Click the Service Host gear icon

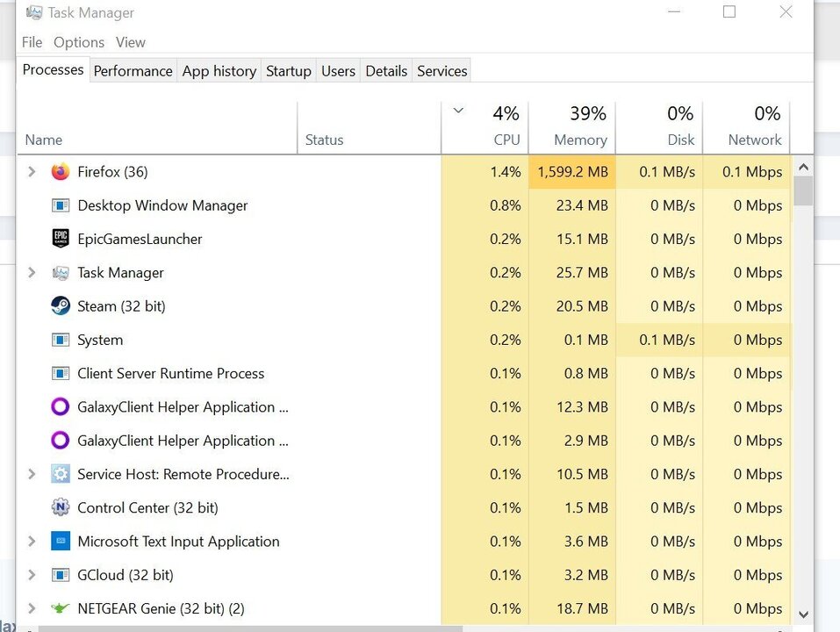pos(60,474)
